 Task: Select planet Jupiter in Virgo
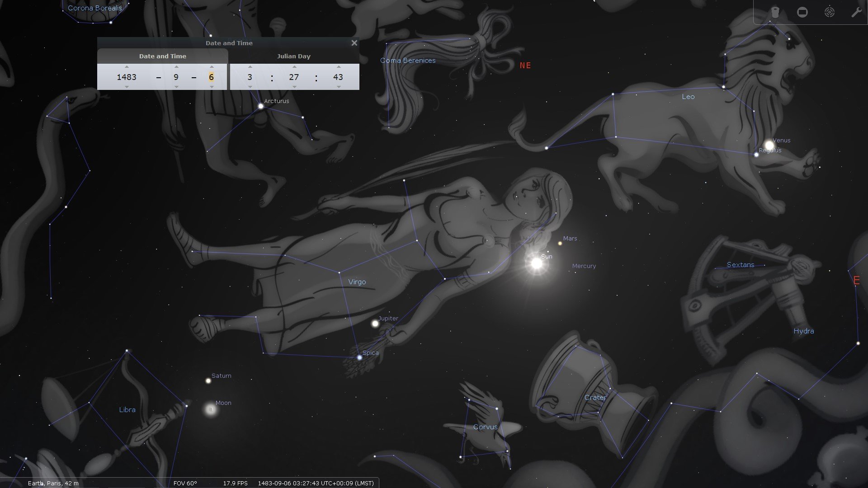375,324
